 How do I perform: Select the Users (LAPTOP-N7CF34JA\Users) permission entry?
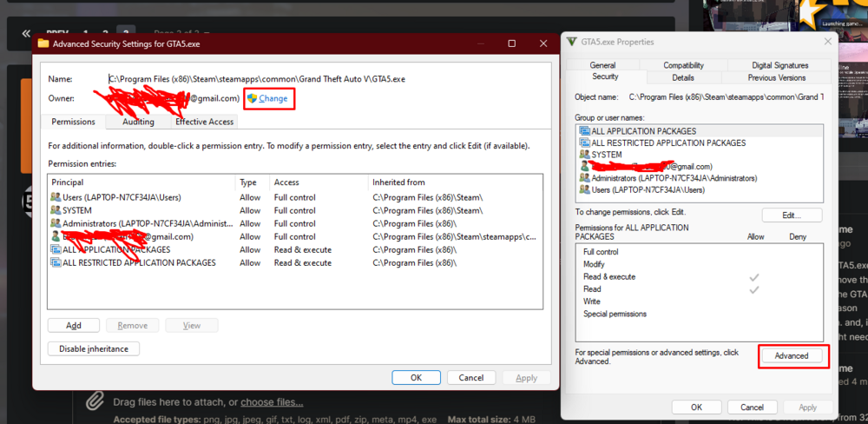[x=294, y=197]
